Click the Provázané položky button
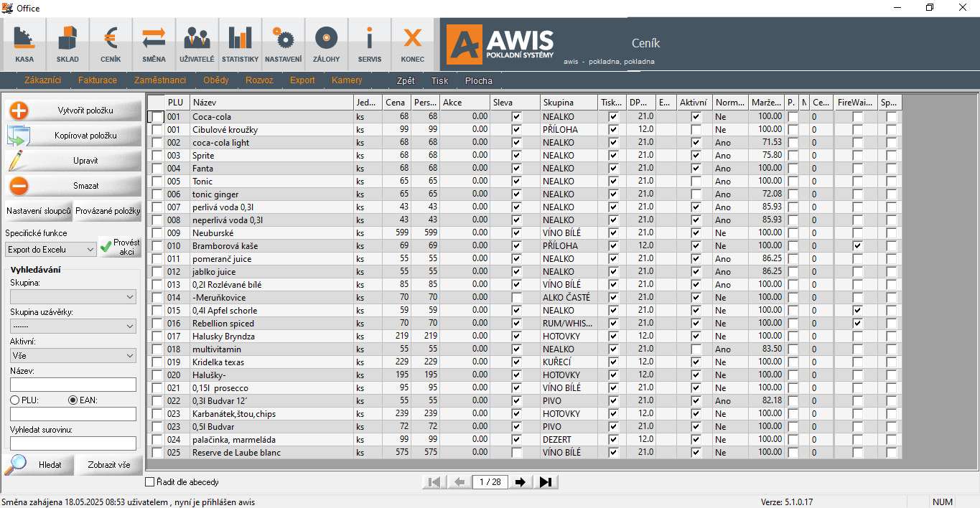 (x=108, y=211)
